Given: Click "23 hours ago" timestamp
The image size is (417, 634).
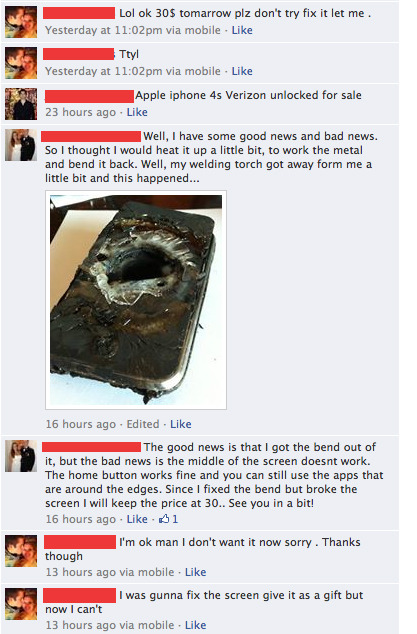Looking at the screenshot, I should (x=80, y=112).
